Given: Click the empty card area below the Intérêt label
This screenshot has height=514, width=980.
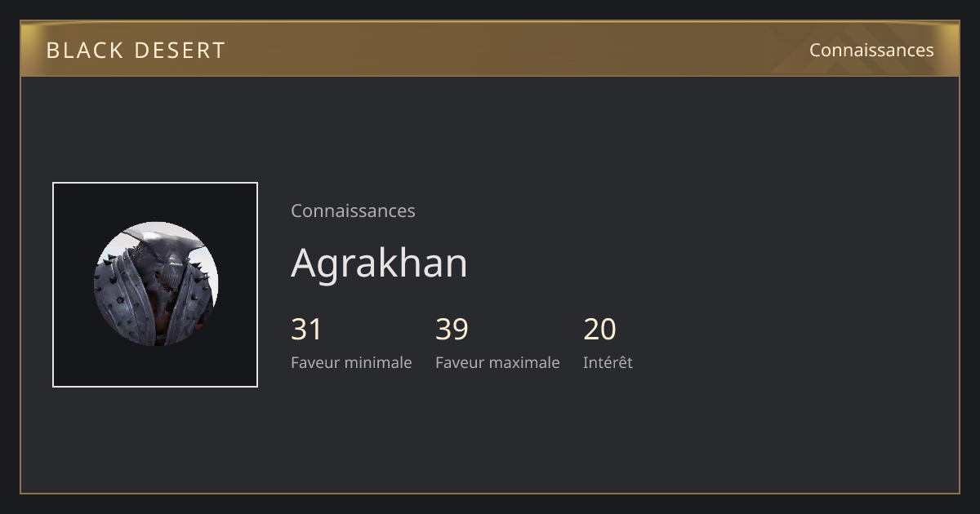Looking at the screenshot, I should [x=608, y=432].
